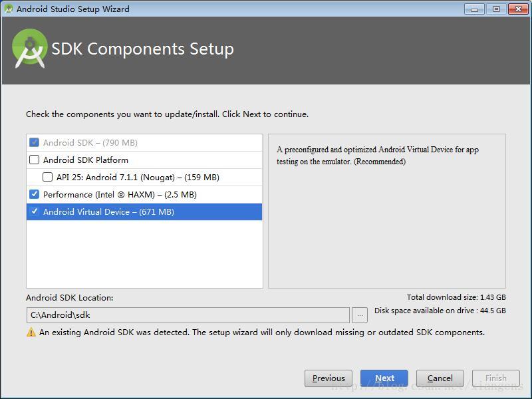Deselect the Android Virtual Device checkbox
The width and height of the screenshot is (532, 399).
(35, 212)
